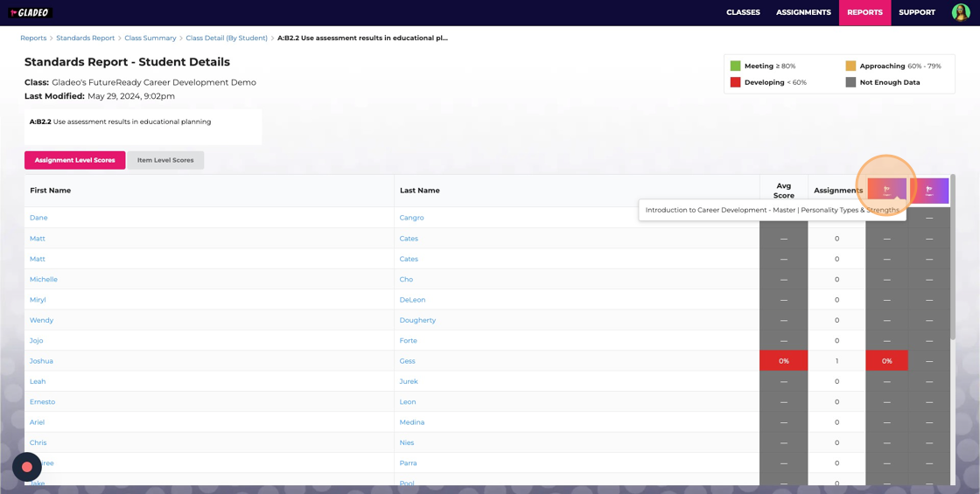Open student Miryl's link
This screenshot has height=494, width=980.
click(x=38, y=300)
